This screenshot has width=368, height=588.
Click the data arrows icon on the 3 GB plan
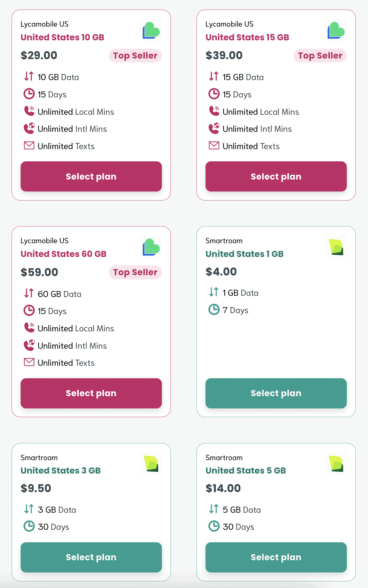29,509
